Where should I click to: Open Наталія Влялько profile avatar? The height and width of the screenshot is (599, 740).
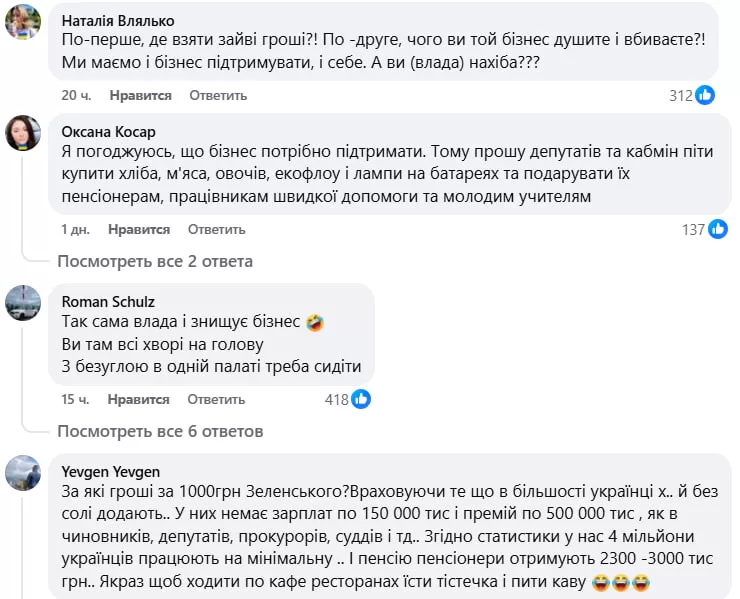click(x=23, y=22)
